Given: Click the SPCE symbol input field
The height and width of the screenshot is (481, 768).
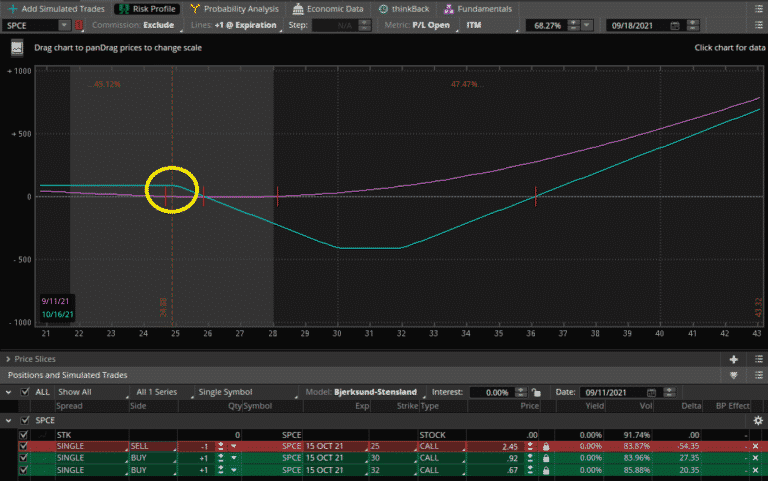Looking at the screenshot, I should (x=35, y=25).
